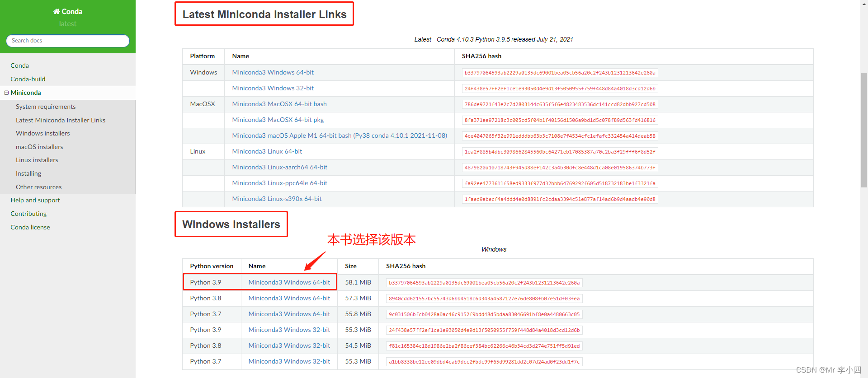
Task: Open the Conda sidebar link
Action: (x=20, y=65)
